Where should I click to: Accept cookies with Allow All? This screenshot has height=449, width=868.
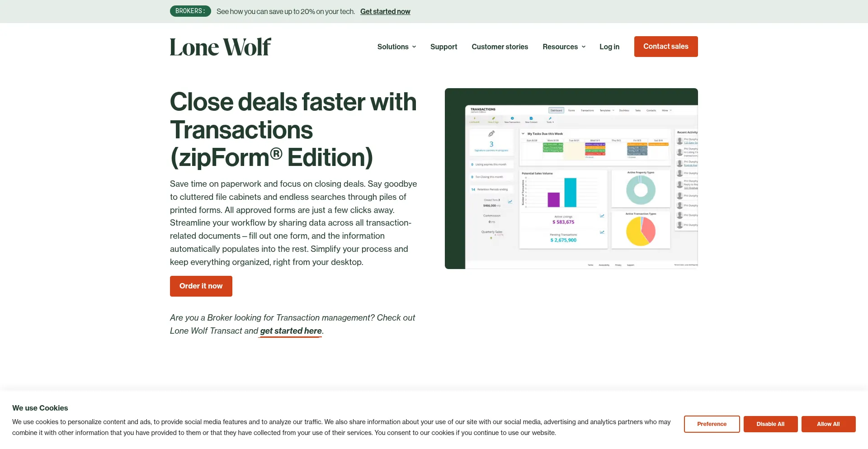point(828,424)
